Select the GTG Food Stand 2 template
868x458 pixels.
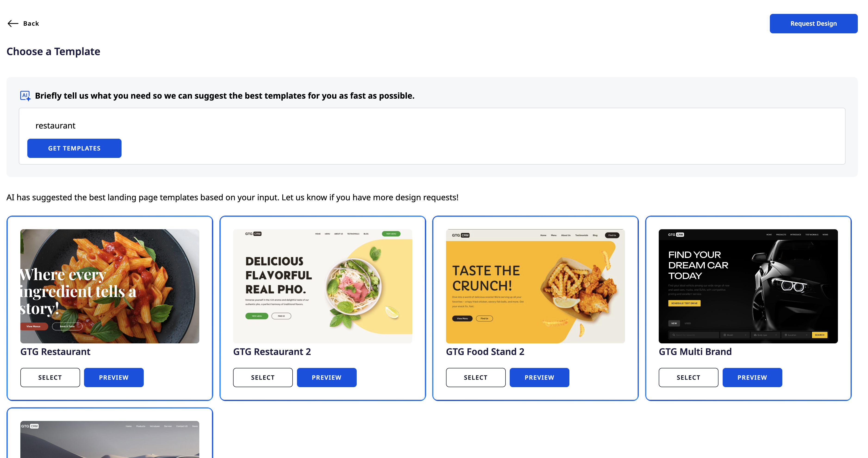pos(475,377)
